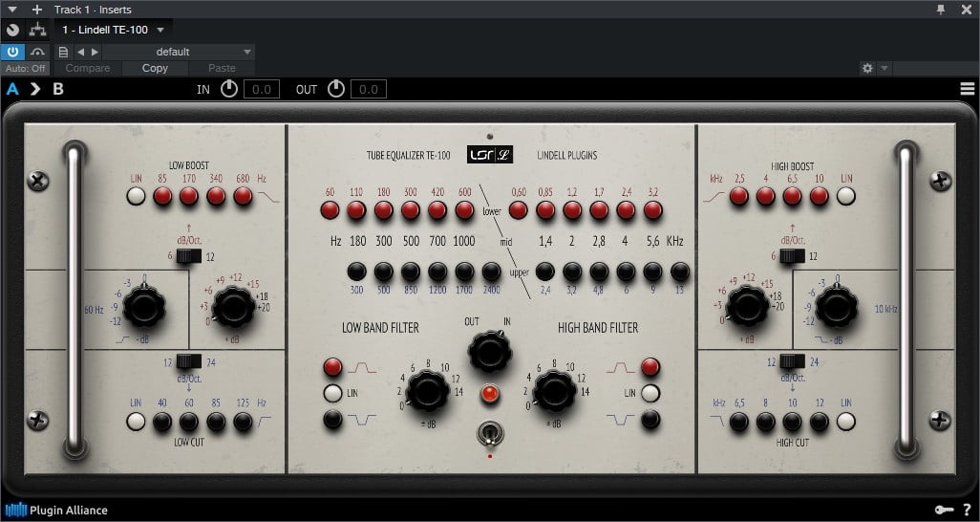Collapse the Track 1 Inserts triangle

(12, 10)
